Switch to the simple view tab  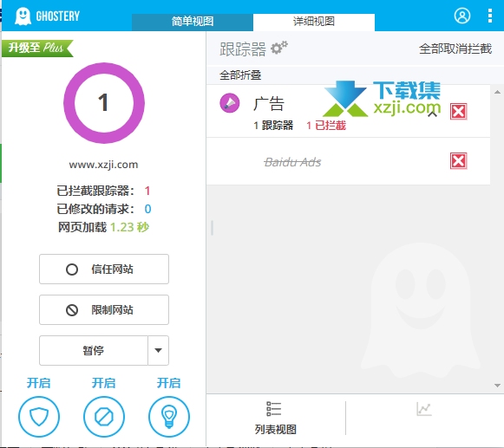tap(193, 22)
